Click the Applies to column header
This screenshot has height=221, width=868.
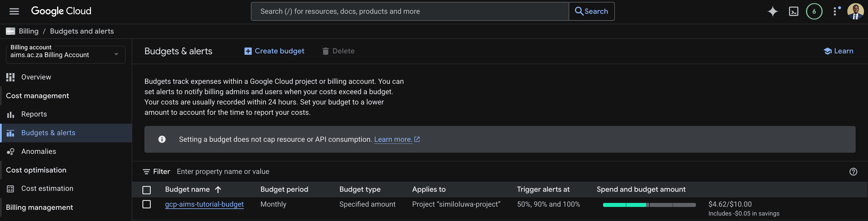429,190
